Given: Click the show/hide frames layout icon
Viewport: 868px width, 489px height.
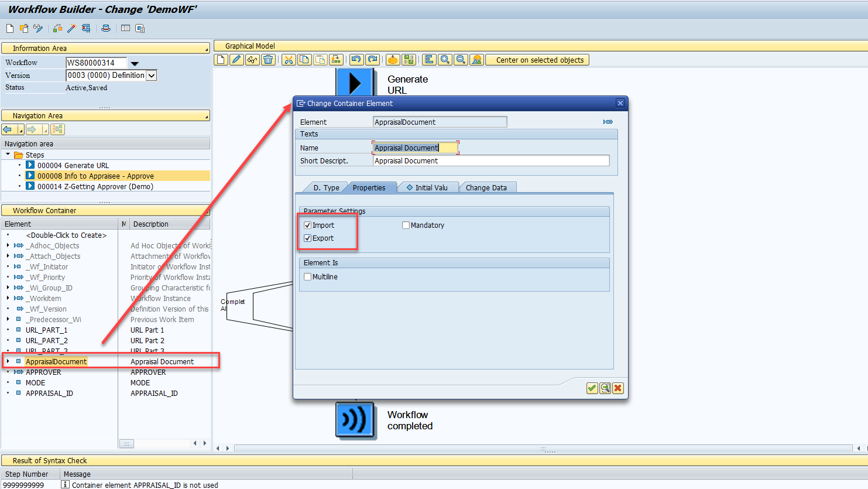Looking at the screenshot, I should (x=125, y=28).
